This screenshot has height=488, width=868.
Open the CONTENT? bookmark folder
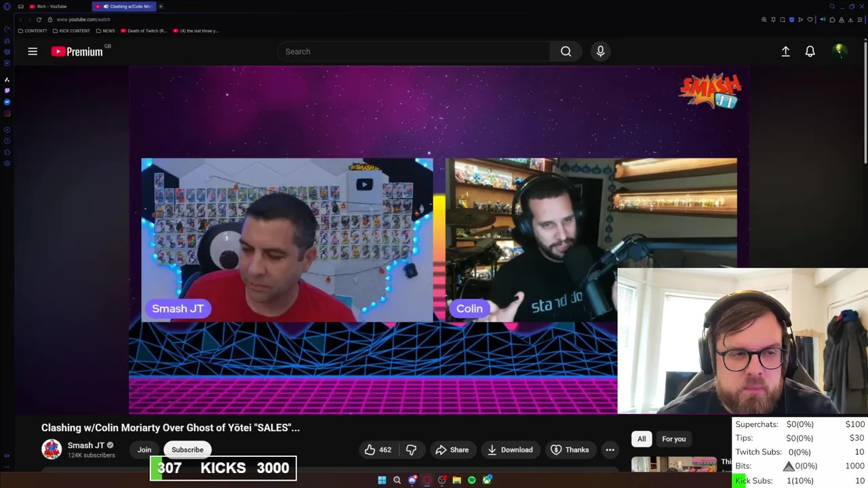pyautogui.click(x=33, y=30)
